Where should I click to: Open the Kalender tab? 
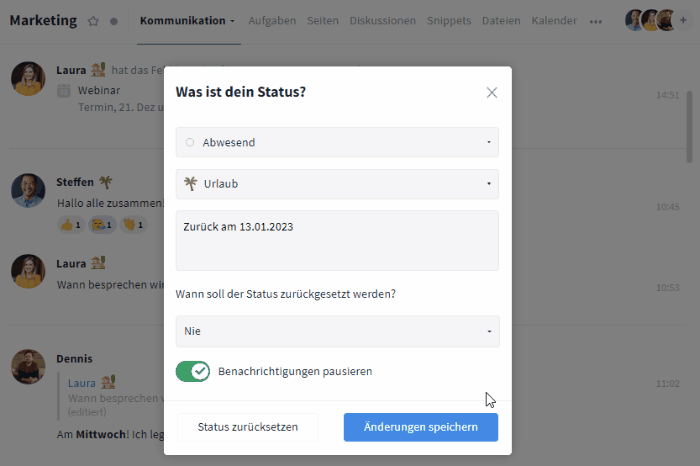pos(554,21)
